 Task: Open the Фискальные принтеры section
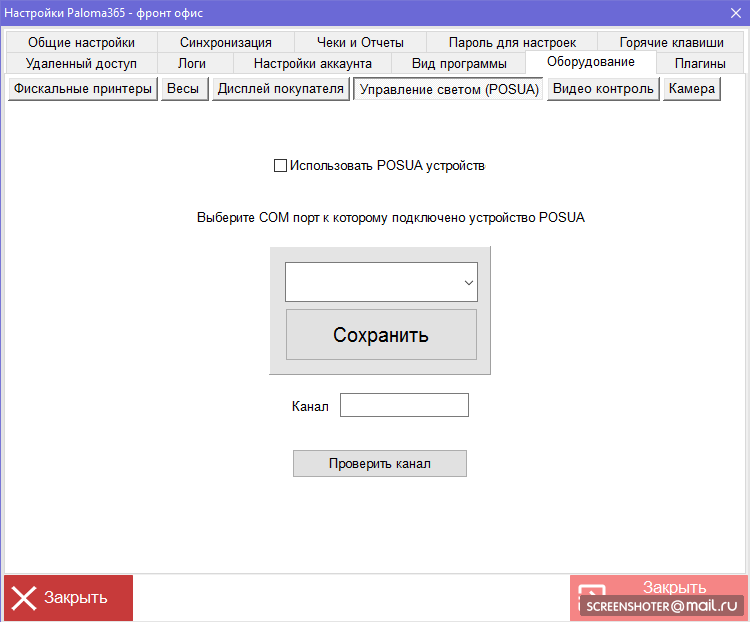click(x=83, y=89)
